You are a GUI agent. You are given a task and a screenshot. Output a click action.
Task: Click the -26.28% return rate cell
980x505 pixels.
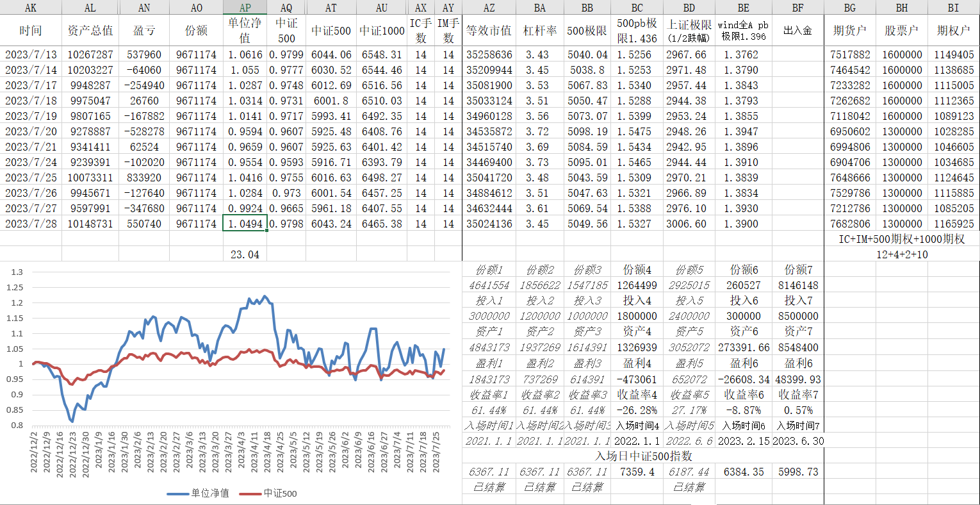point(637,410)
